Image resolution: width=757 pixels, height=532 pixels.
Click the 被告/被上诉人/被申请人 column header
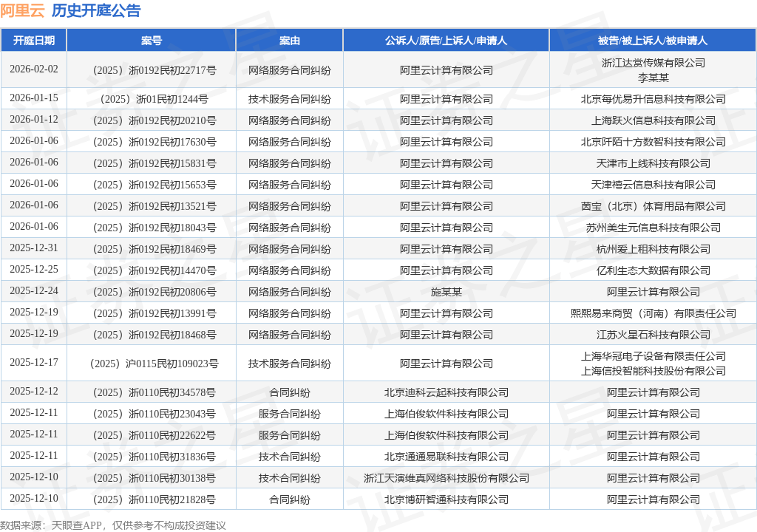(x=653, y=41)
